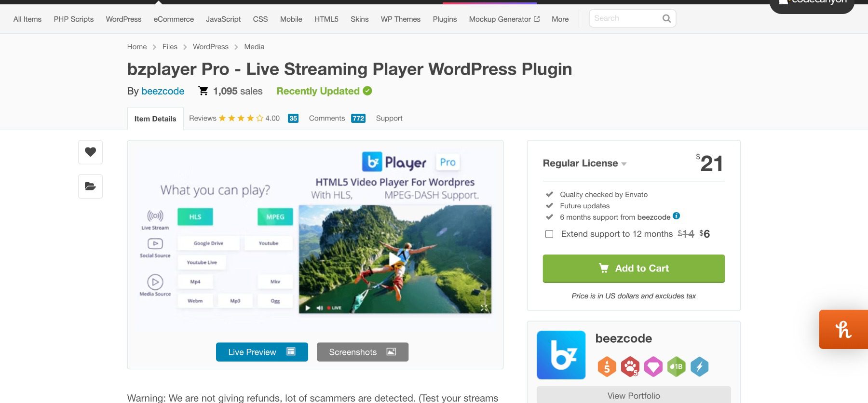The width and height of the screenshot is (868, 403).
Task: Open the Support tab
Action: pos(389,118)
